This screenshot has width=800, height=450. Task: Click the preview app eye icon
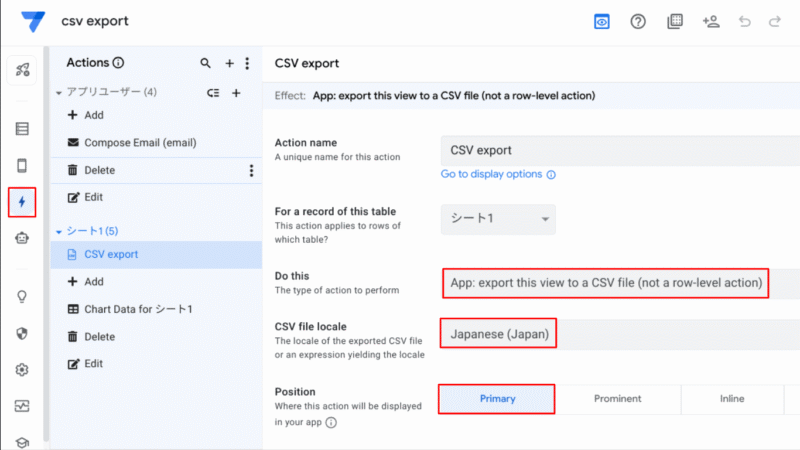601,21
